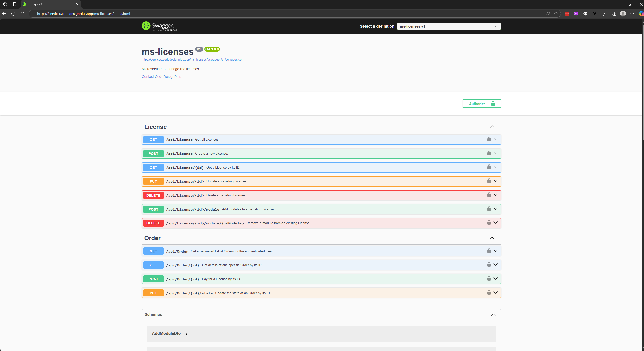Collapse the Schemas section
Viewport: 644px width, 351px height.
(x=493, y=315)
